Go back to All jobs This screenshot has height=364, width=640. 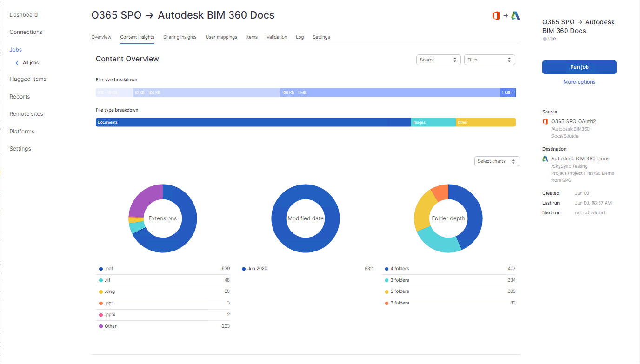coord(31,63)
